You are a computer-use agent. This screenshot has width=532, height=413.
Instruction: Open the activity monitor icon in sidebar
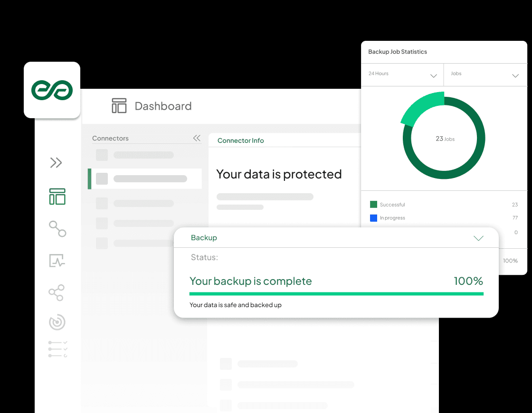click(57, 261)
